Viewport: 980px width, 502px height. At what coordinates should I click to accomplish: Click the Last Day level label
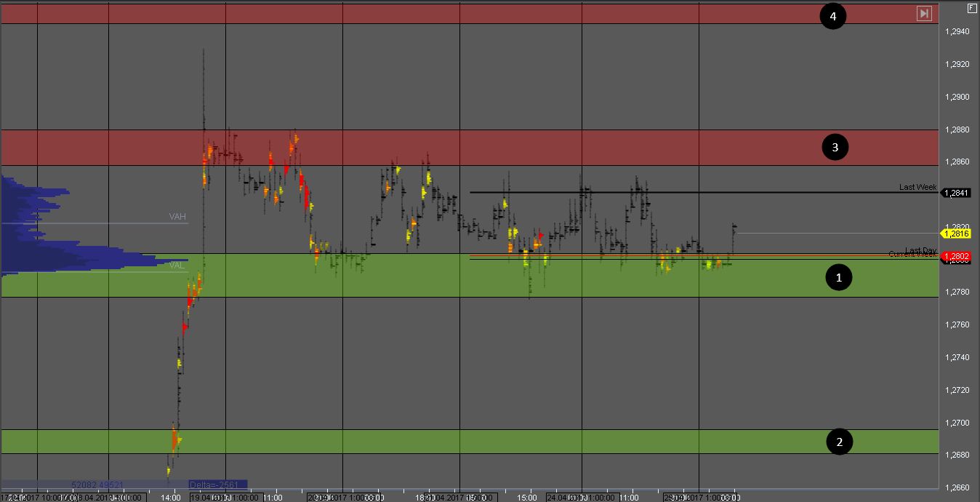(920, 250)
